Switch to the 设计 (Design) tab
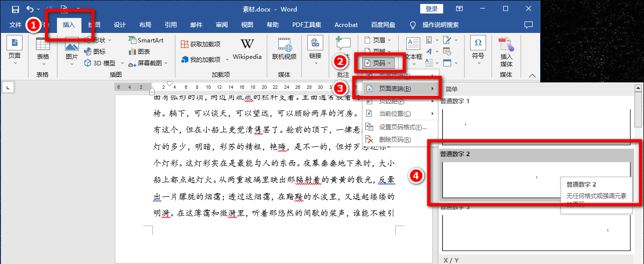This screenshot has width=644, height=264. [120, 25]
